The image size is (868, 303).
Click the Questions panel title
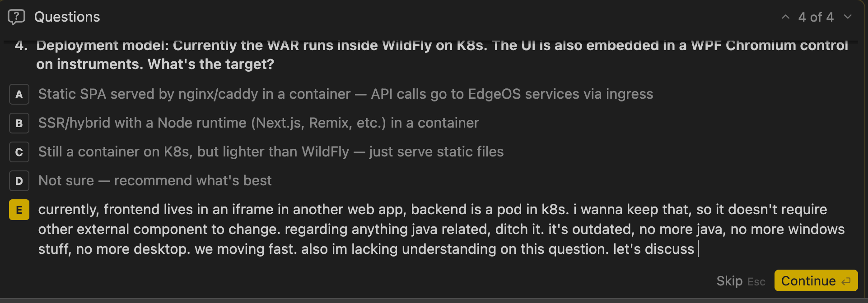[x=67, y=17]
